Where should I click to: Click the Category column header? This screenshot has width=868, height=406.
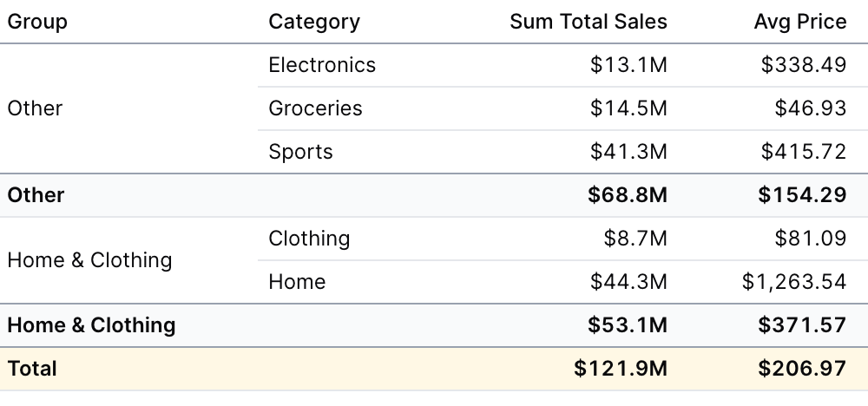pos(314,22)
